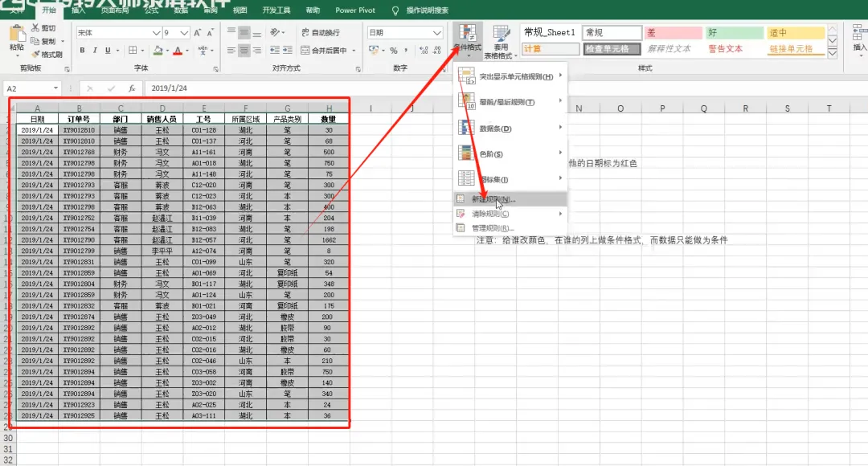868x466 pixels.
Task: Apply the 差 bad cell style
Action: pyautogui.click(x=674, y=33)
